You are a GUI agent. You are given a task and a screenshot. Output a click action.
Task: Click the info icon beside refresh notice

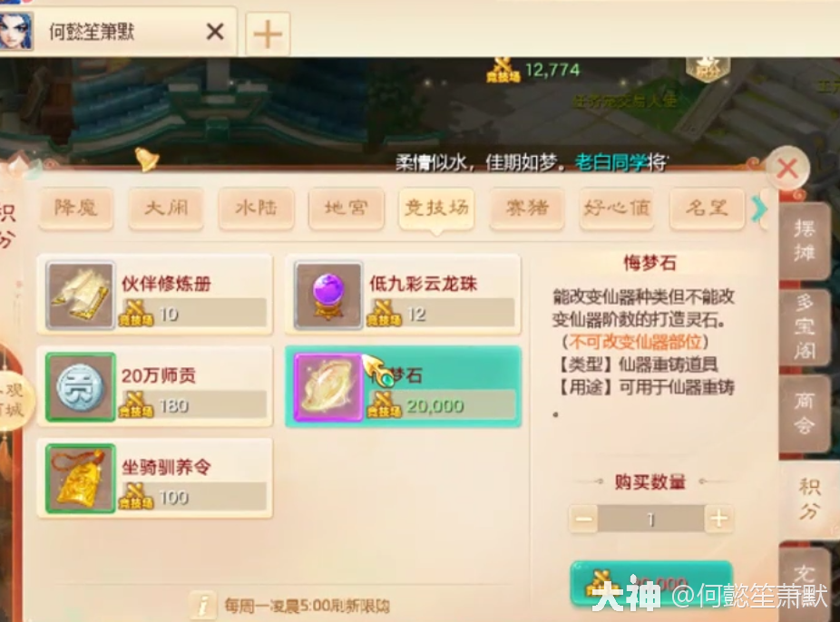[203, 606]
